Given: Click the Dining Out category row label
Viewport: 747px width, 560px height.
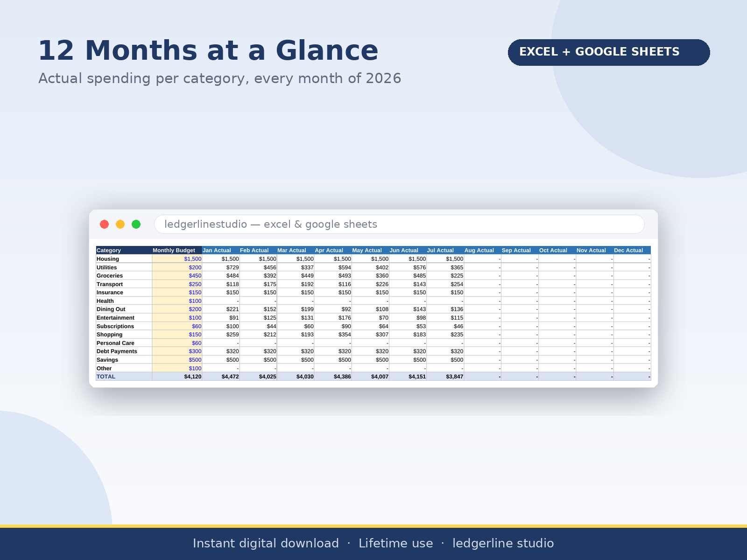Looking at the screenshot, I should [124, 309].
